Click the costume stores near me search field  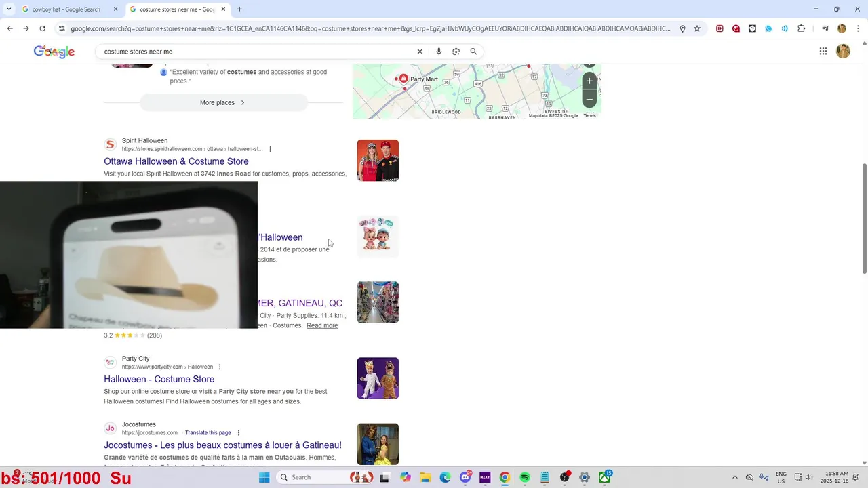258,52
